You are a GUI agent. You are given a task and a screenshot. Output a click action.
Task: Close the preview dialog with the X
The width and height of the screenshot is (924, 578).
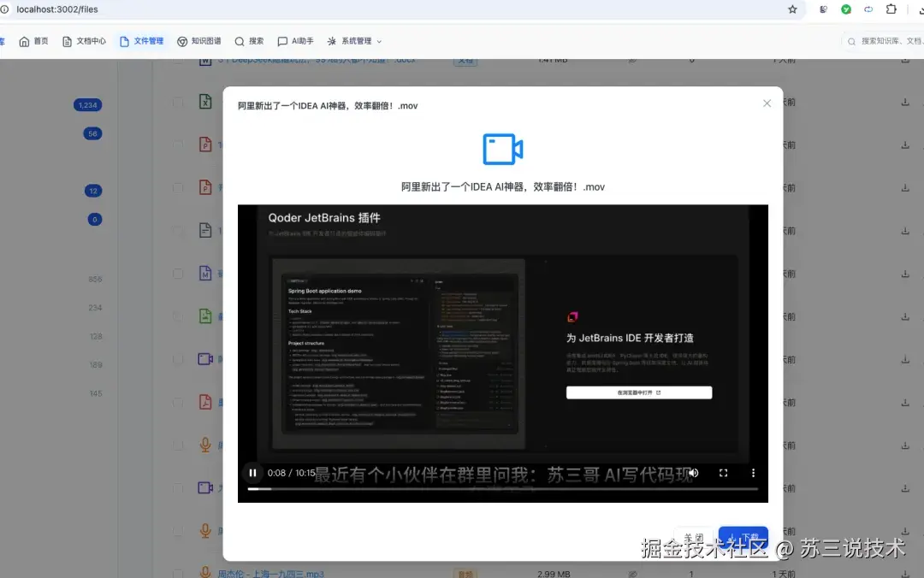tap(767, 103)
